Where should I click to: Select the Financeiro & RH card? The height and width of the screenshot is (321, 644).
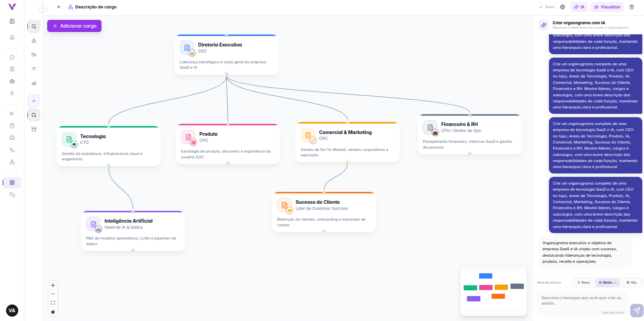[470, 134]
